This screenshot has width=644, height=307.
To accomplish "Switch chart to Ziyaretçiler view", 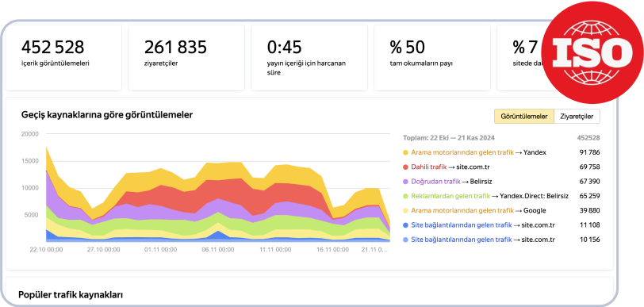I will (577, 117).
